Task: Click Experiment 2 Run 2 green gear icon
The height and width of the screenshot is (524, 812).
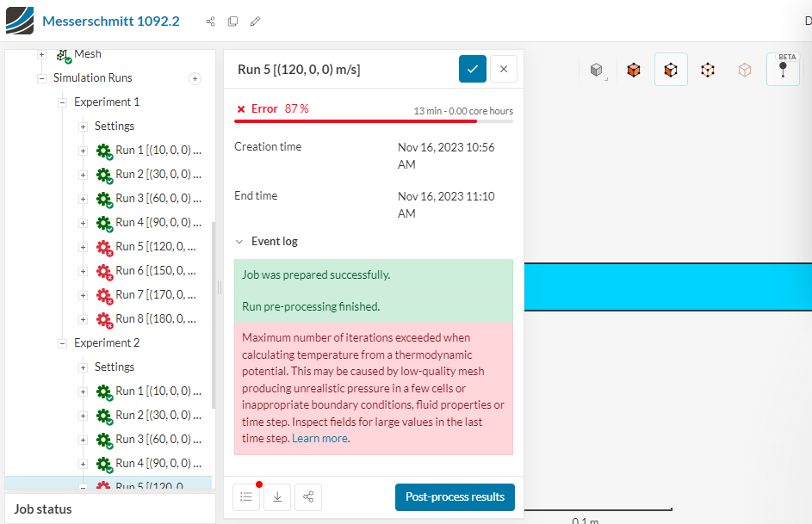Action: click(x=104, y=416)
